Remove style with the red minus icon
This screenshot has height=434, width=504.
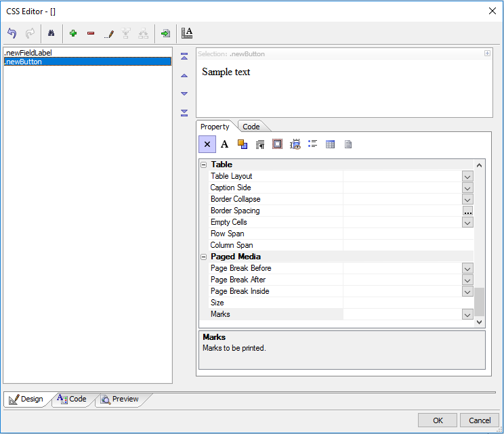[91, 33]
